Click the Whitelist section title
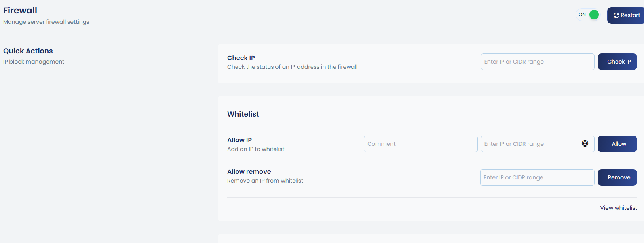644x243 pixels. (x=243, y=114)
